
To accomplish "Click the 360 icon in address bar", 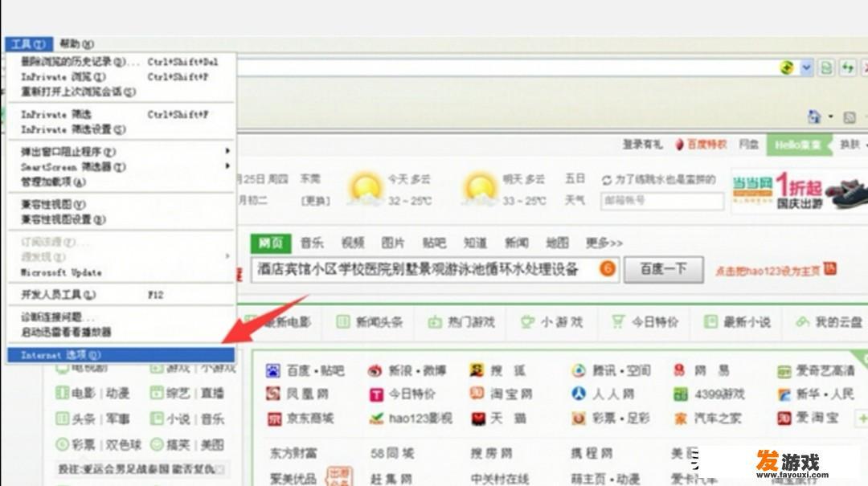I will 787,68.
